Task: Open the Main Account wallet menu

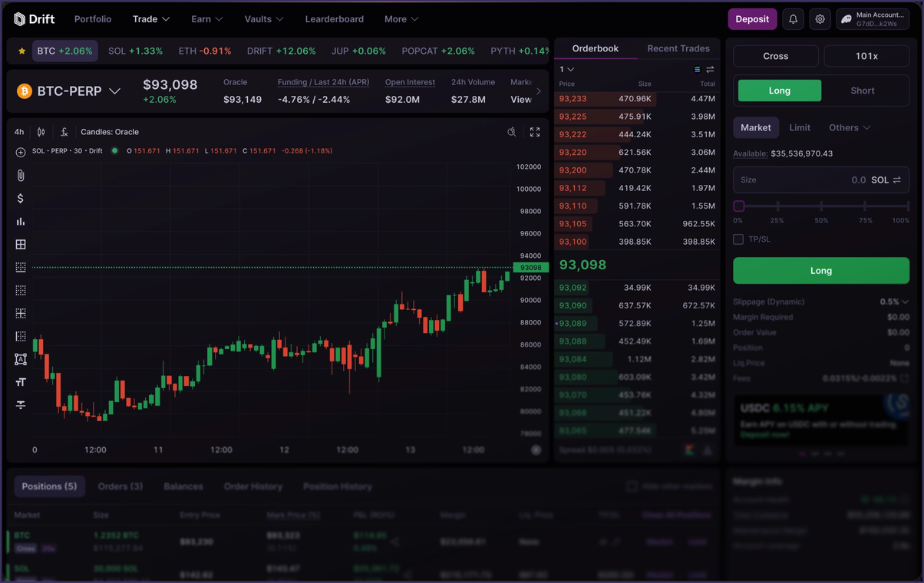Action: coord(873,19)
